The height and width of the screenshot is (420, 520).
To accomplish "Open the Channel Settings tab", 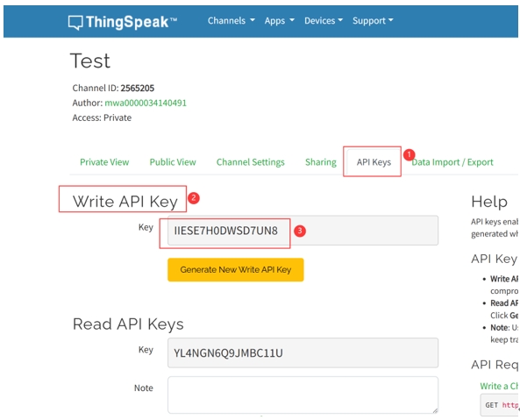I will click(251, 162).
